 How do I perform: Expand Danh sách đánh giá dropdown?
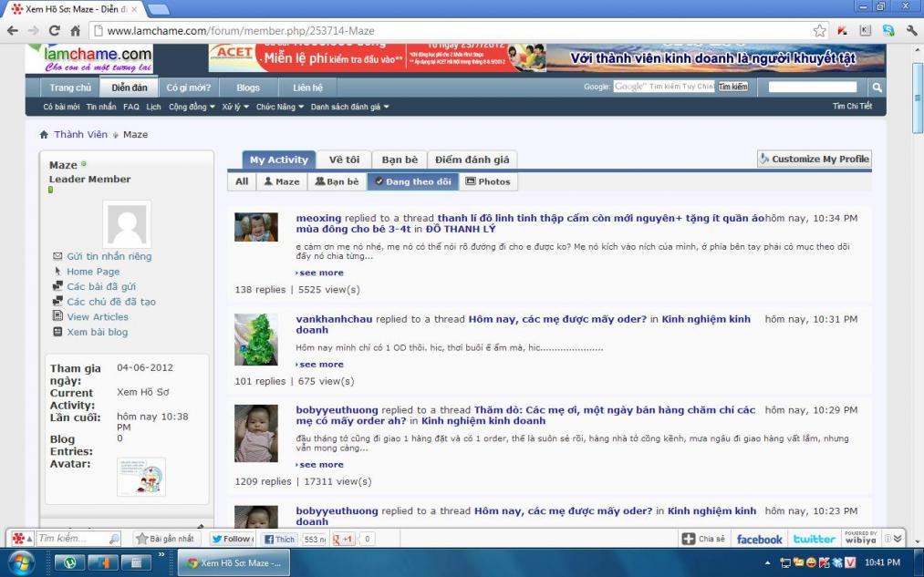tap(349, 107)
